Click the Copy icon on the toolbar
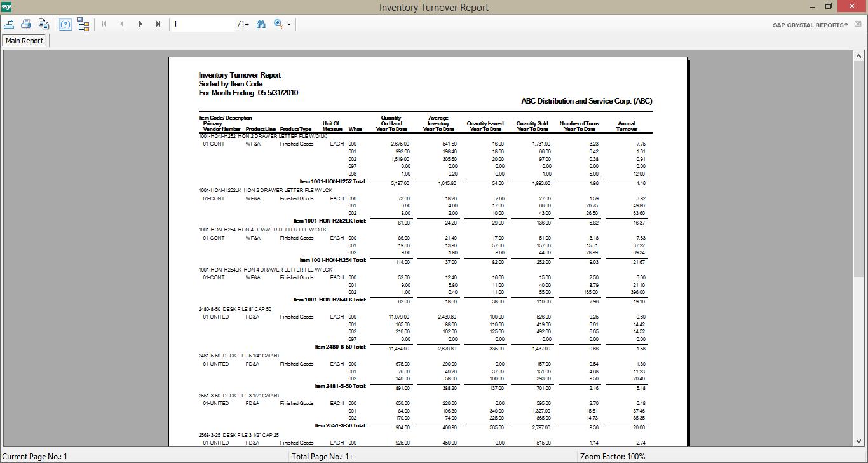Image resolution: width=868 pixels, height=463 pixels. click(44, 24)
